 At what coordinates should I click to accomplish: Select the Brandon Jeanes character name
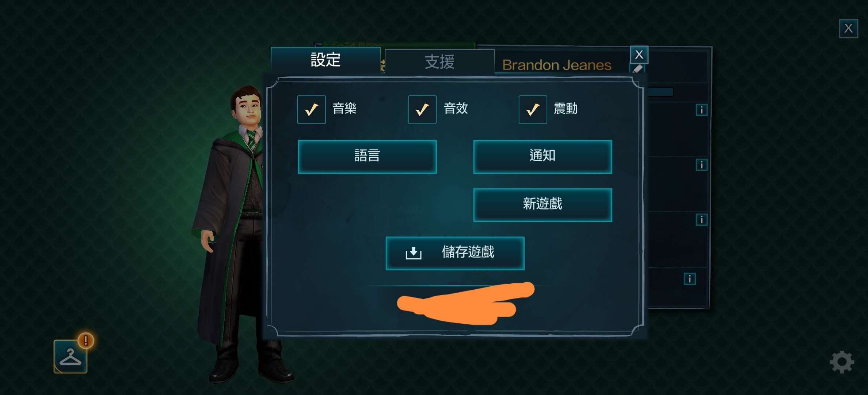(x=557, y=65)
